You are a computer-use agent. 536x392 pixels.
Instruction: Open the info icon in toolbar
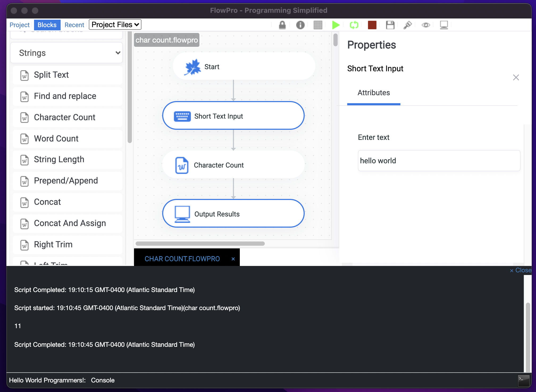[x=300, y=25]
